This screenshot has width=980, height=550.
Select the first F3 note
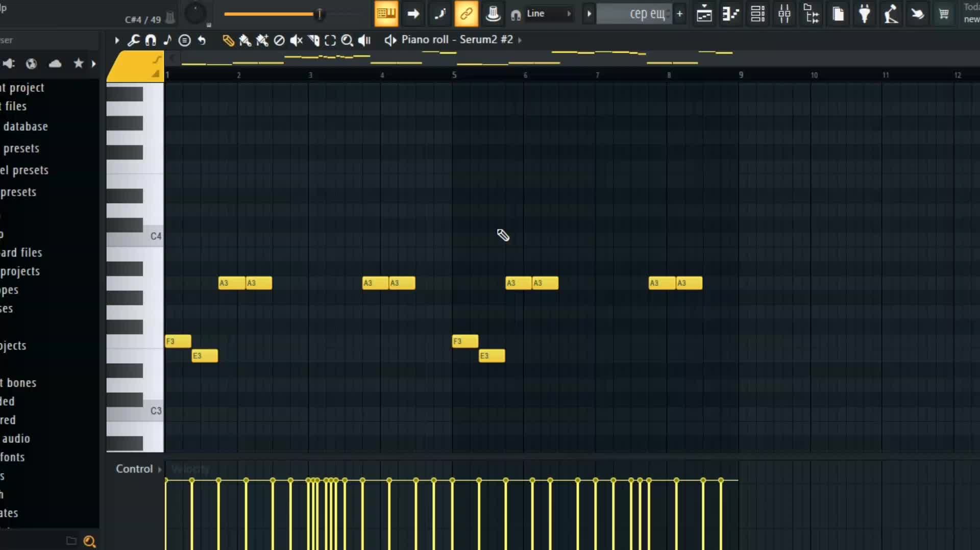[x=178, y=341]
